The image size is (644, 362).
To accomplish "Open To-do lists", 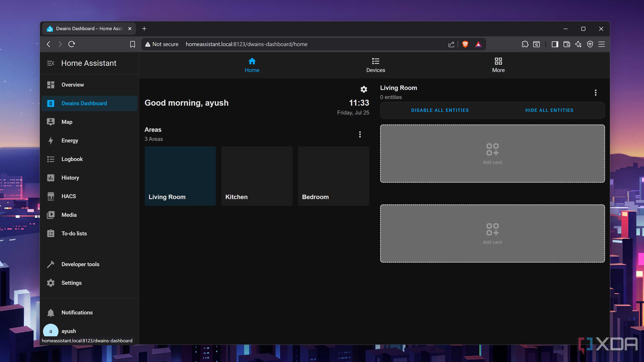I will tap(89, 233).
